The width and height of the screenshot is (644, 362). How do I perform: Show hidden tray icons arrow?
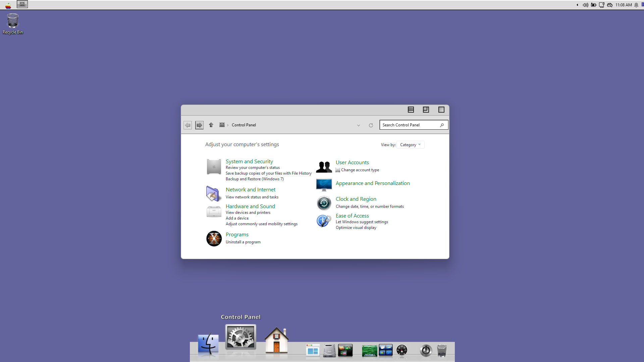[577, 5]
